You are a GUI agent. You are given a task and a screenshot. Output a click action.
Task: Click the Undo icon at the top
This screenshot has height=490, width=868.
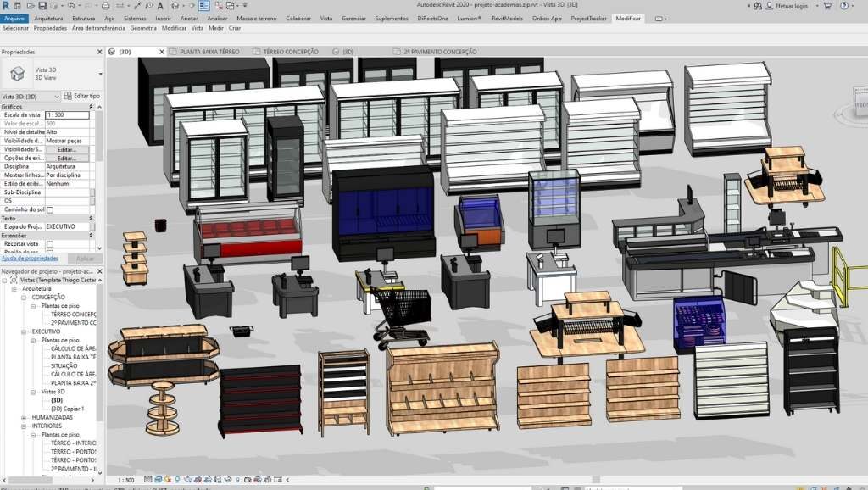[72, 4]
